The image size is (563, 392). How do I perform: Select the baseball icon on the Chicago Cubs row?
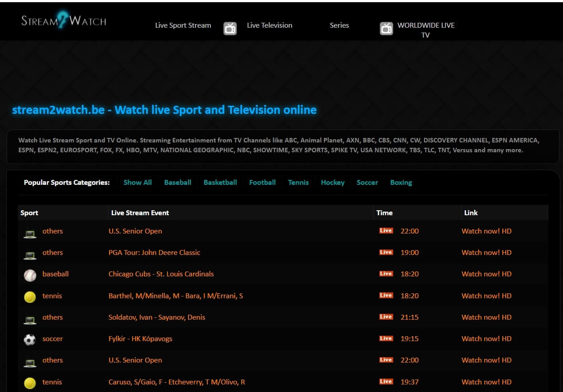point(29,275)
